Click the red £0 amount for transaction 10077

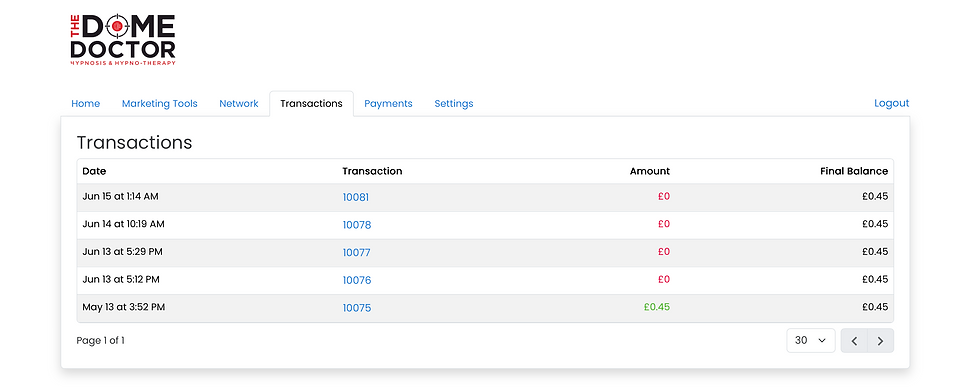coord(664,251)
